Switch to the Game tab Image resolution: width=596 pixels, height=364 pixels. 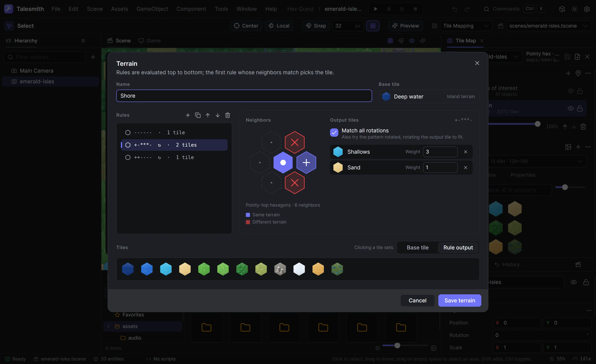pos(149,41)
